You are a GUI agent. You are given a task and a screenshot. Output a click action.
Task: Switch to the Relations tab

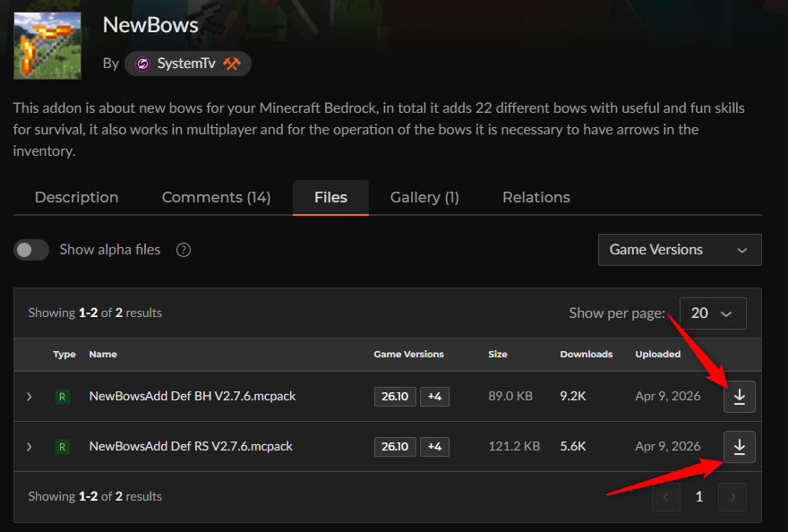coord(536,197)
